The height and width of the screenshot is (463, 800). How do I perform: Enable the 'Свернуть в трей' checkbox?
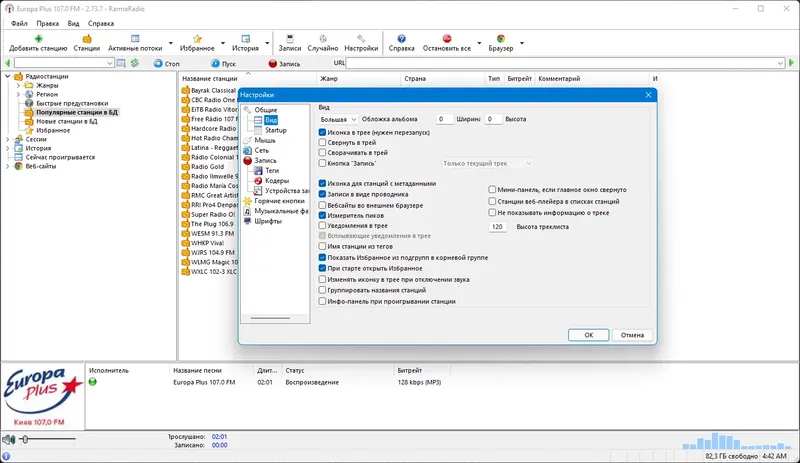322,142
